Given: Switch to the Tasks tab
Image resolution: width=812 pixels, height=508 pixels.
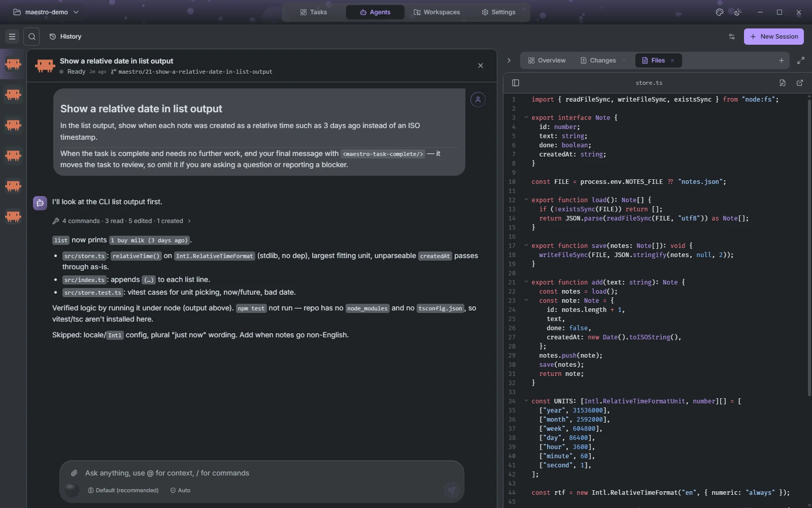Looking at the screenshot, I should (314, 12).
